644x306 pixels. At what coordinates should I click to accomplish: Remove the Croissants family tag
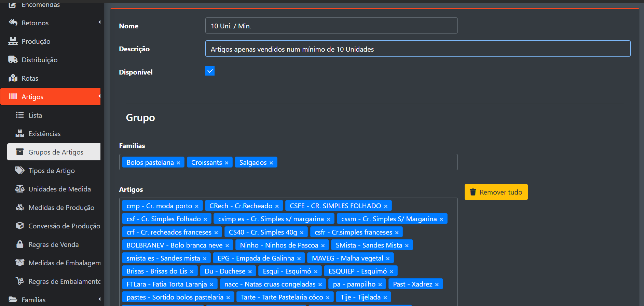click(227, 163)
